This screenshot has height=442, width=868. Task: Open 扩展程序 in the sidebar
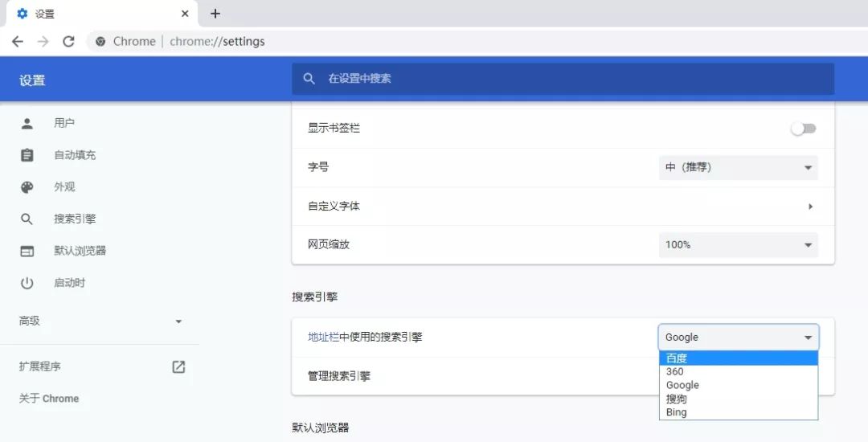click(40, 366)
